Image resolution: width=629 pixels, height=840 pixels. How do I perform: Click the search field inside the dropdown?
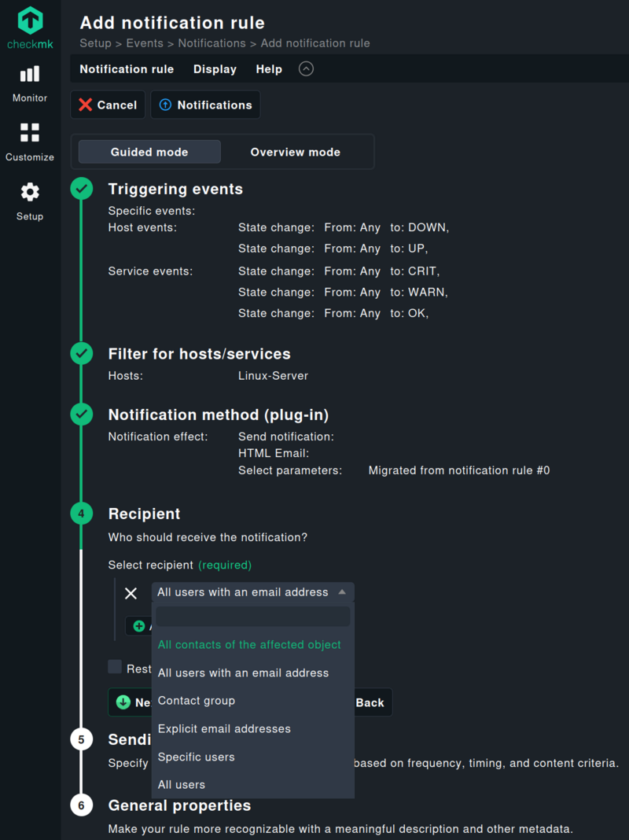252,617
